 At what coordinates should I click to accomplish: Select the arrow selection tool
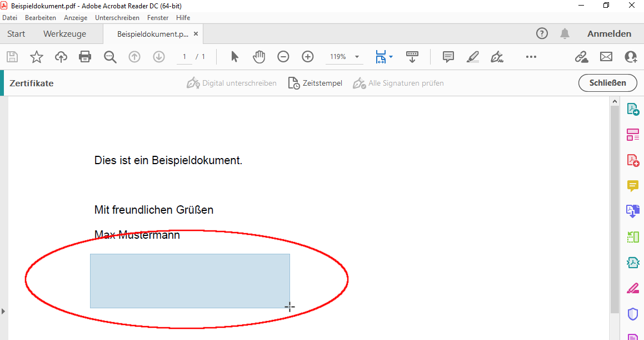point(234,57)
